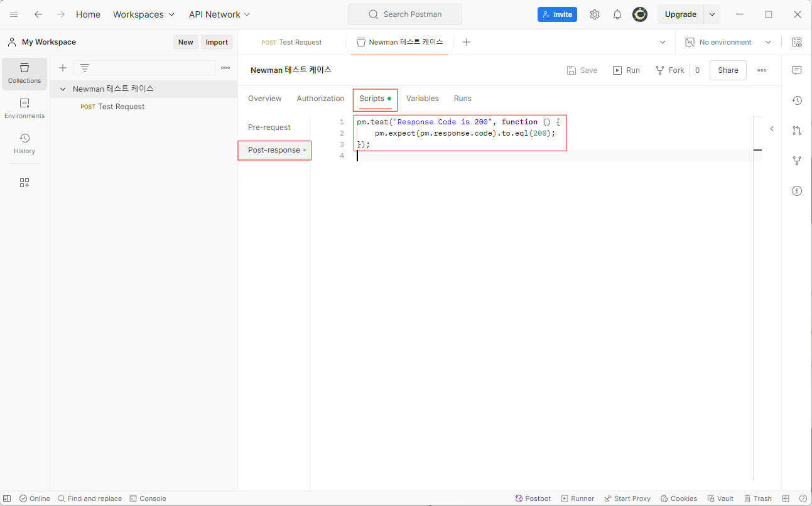Open the Vault
Viewport: 812px width, 506px height.
[720, 498]
